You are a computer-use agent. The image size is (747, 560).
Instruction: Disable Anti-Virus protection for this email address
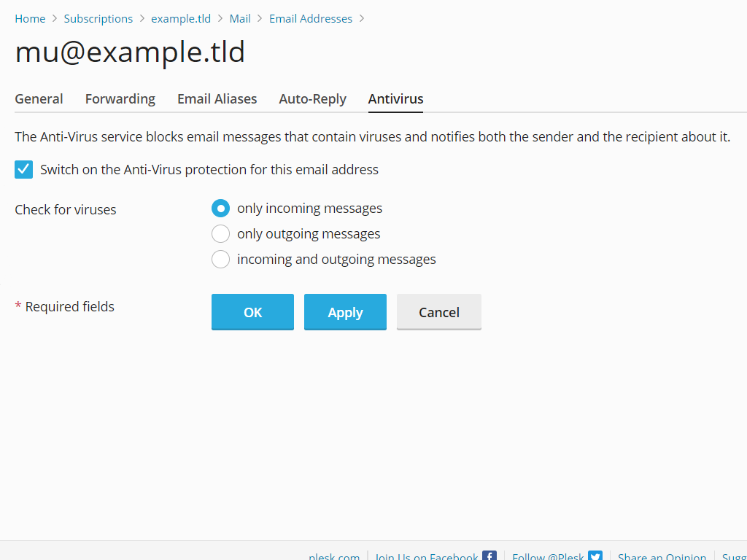pos(23,169)
